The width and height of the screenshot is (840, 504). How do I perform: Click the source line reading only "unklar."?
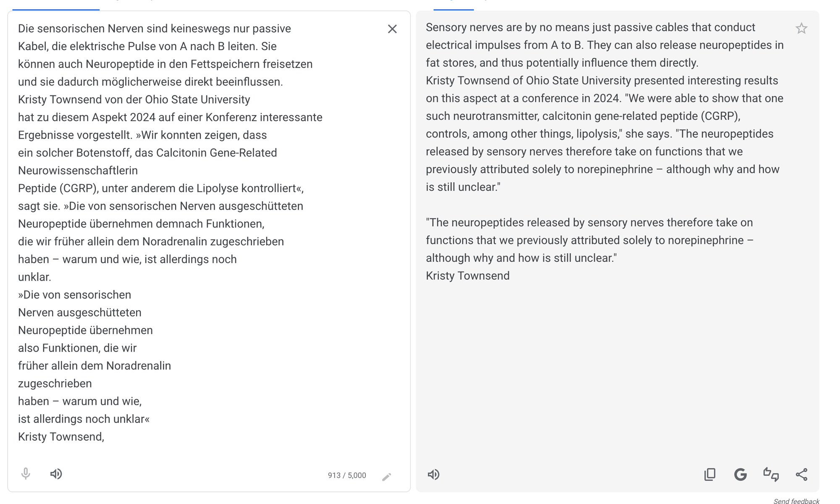[x=34, y=277]
